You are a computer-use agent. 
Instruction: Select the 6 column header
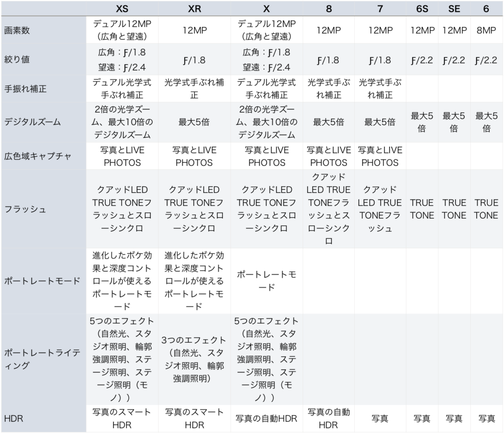pyautogui.click(x=486, y=9)
